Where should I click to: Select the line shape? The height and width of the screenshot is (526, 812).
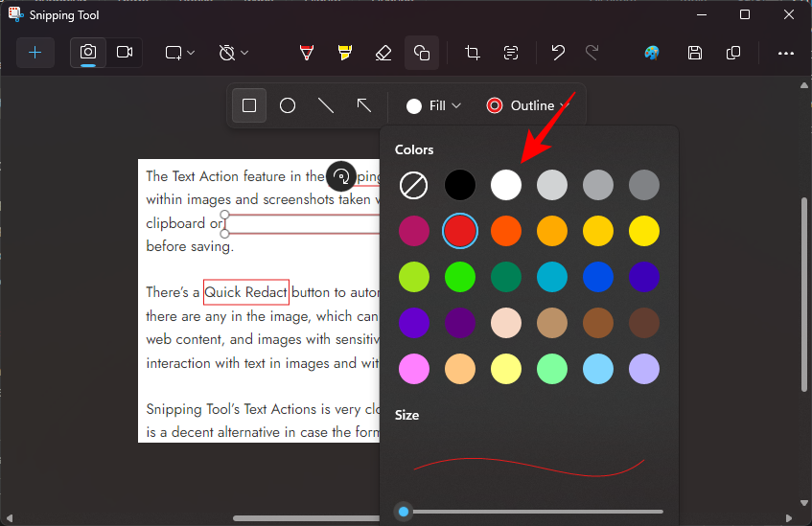coord(326,105)
